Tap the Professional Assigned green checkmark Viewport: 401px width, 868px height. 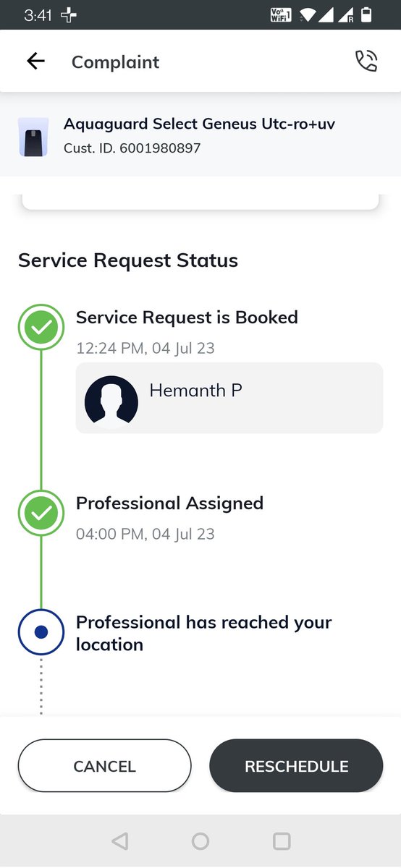point(41,513)
